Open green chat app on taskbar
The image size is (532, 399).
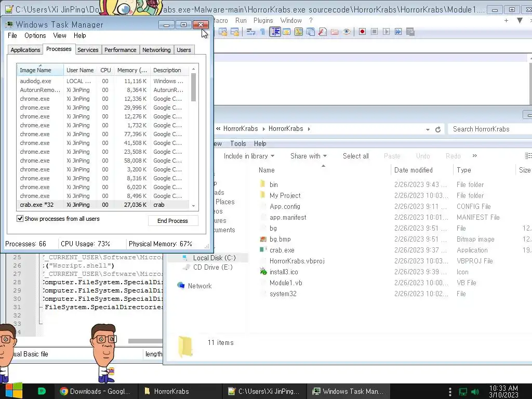click(42, 391)
